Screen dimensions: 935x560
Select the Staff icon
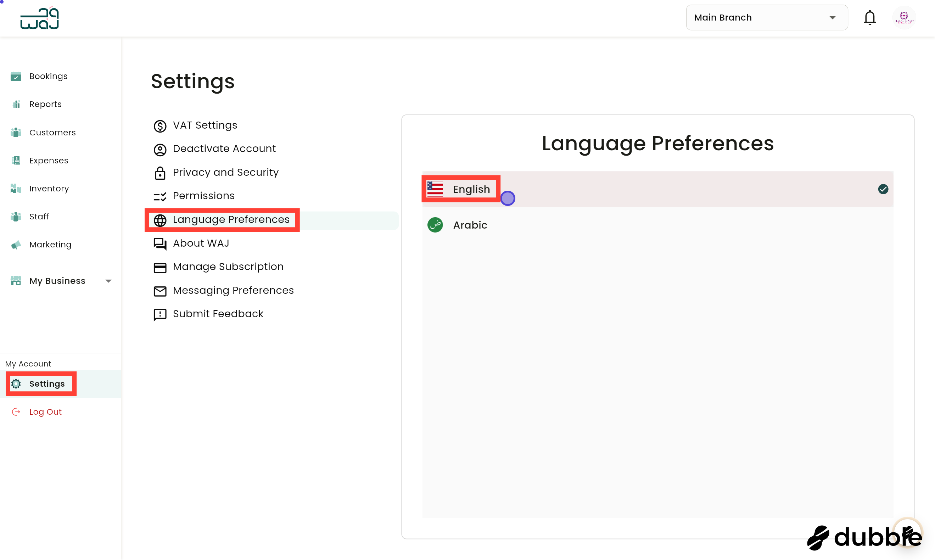(16, 216)
